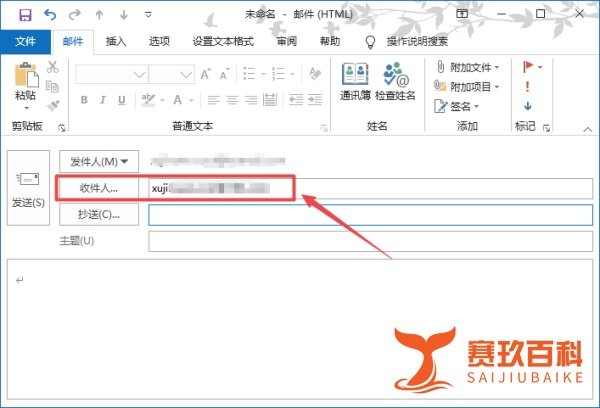Toggle underline formatting
600x408 pixels.
tap(122, 100)
